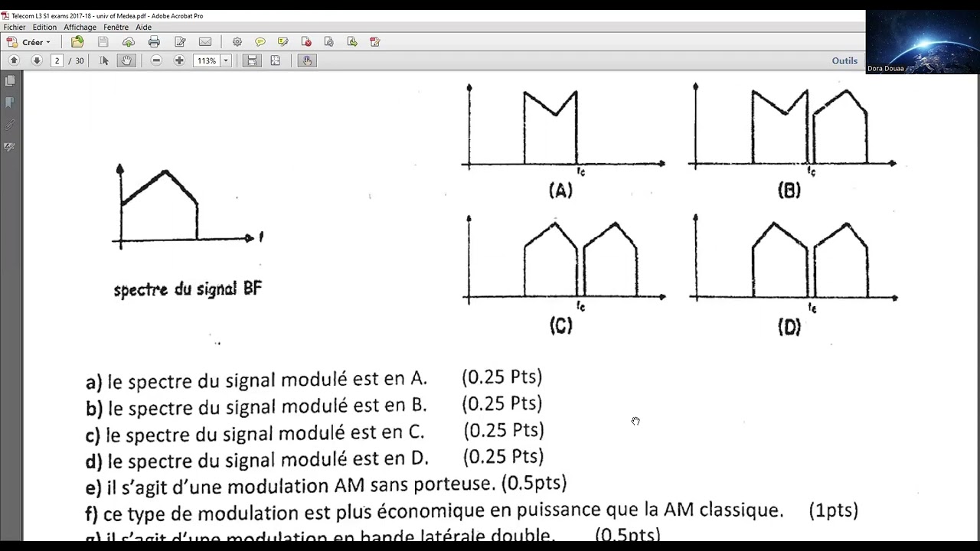Click the export page icon with the green arrow

tap(352, 42)
